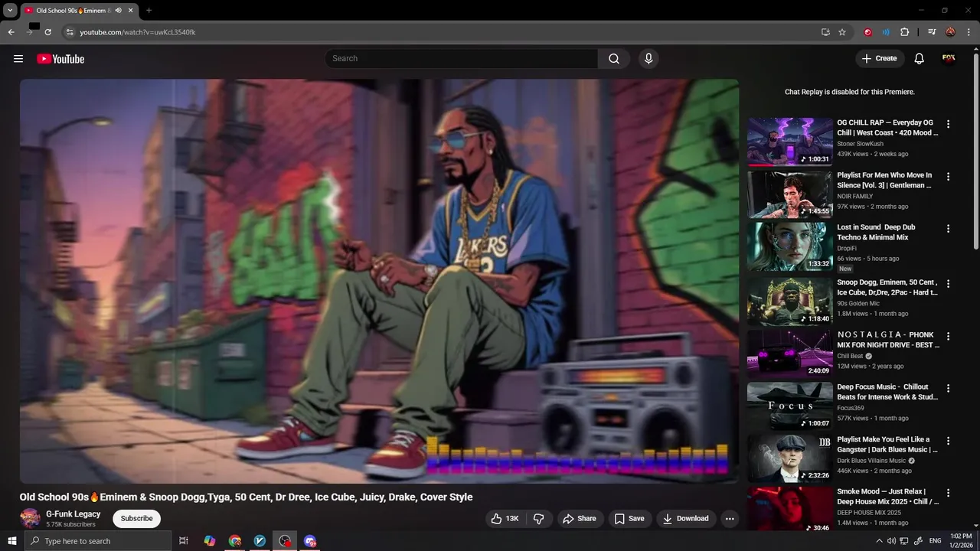Play the 90s Golden Mic video thumbnail
The height and width of the screenshot is (551, 980).
click(790, 302)
